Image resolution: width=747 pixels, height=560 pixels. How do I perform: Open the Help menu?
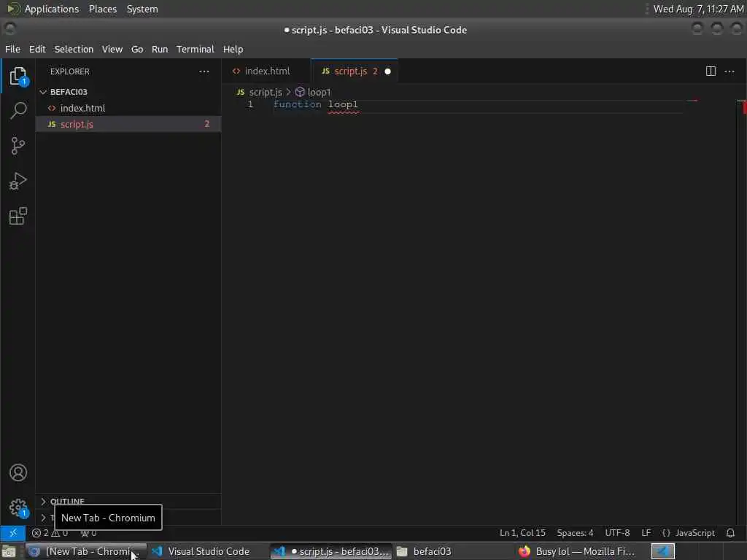[x=233, y=49]
